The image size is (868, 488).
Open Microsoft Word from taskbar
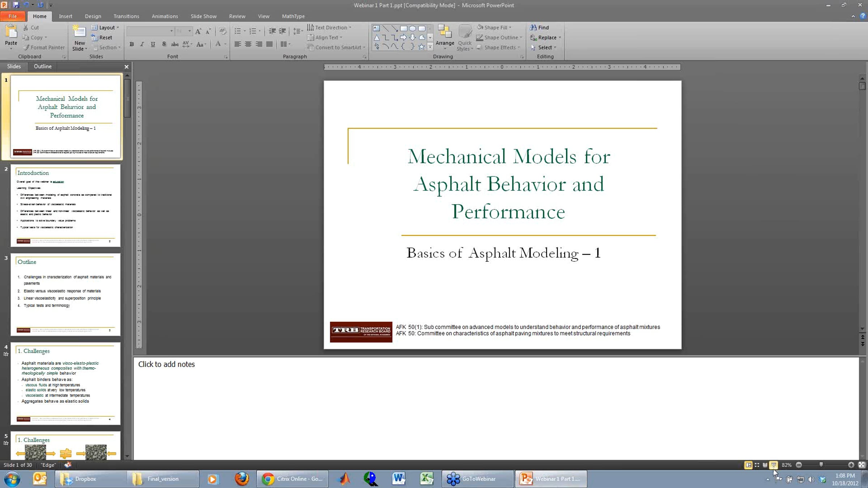[x=399, y=479]
